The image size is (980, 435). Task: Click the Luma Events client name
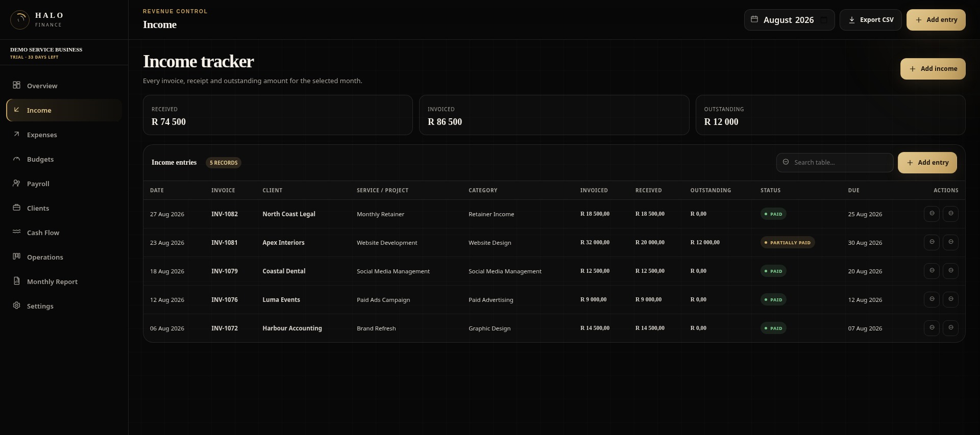click(281, 300)
